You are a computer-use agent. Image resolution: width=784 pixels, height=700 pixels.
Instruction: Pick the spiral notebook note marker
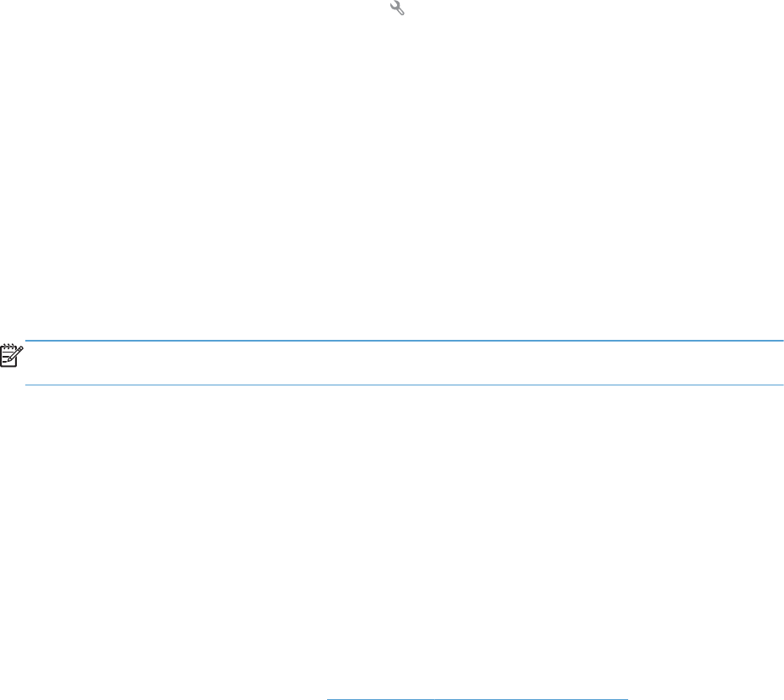12,355
